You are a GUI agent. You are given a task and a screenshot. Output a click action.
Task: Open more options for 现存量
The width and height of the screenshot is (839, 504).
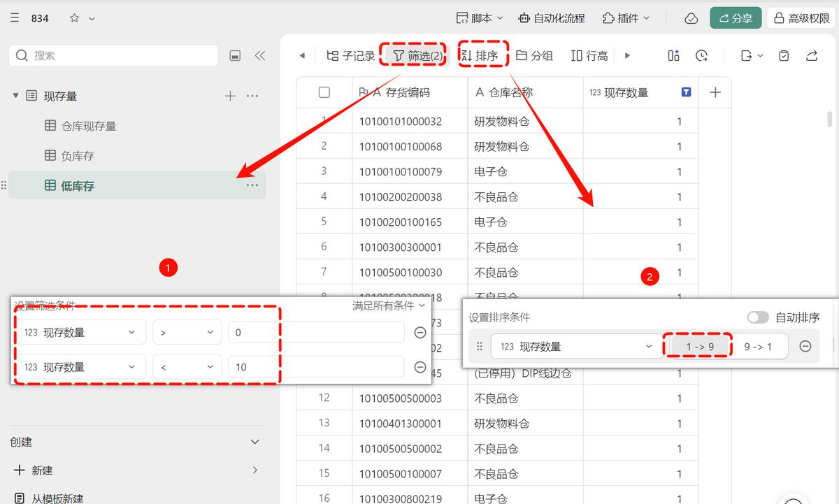pos(252,96)
